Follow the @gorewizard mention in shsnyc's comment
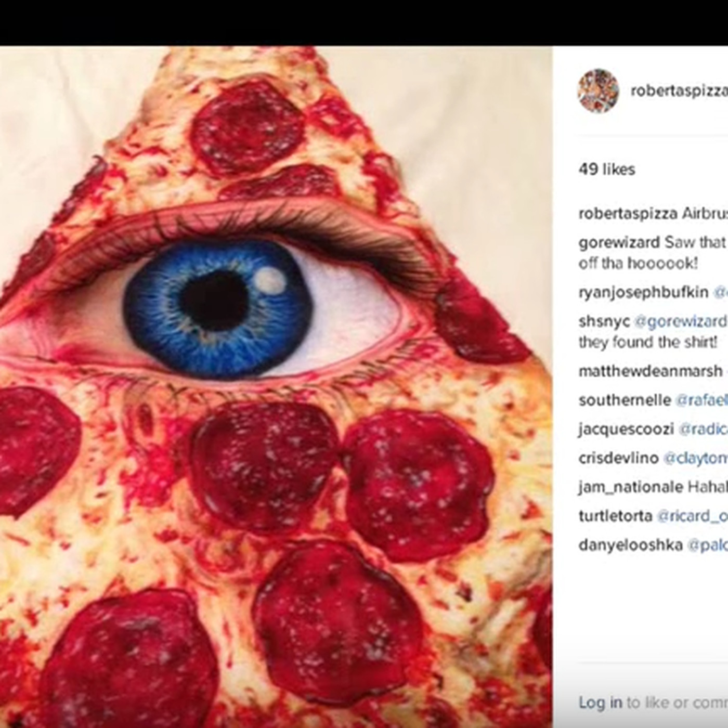728x728 pixels. pos(680,322)
